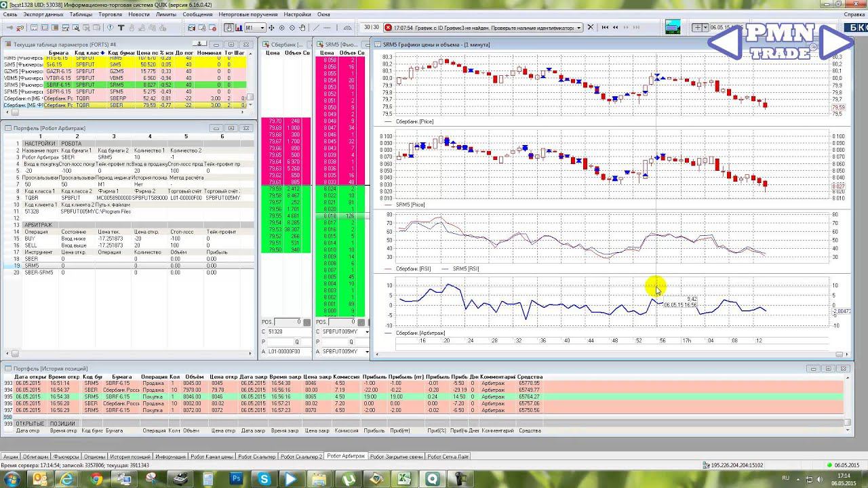Switch to the Робот Сетка Лайт tab
Viewport: 868px width, 488px height.
(x=448, y=457)
